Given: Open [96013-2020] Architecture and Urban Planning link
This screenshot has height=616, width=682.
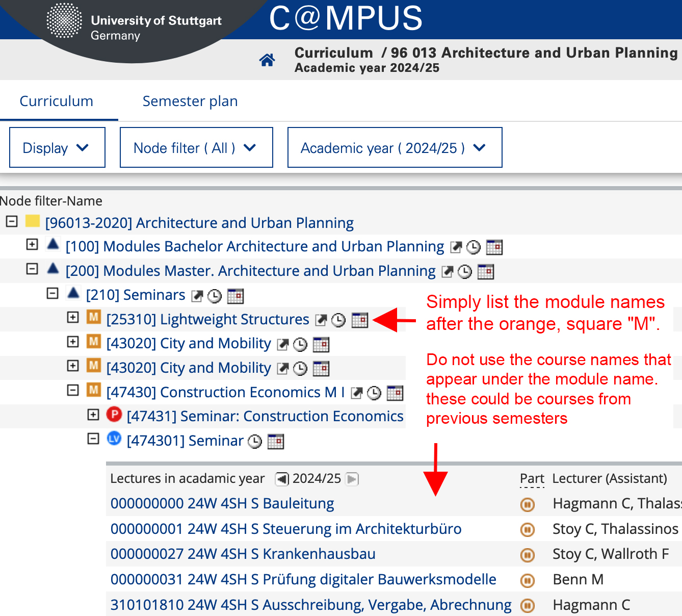Looking at the screenshot, I should pos(199,223).
